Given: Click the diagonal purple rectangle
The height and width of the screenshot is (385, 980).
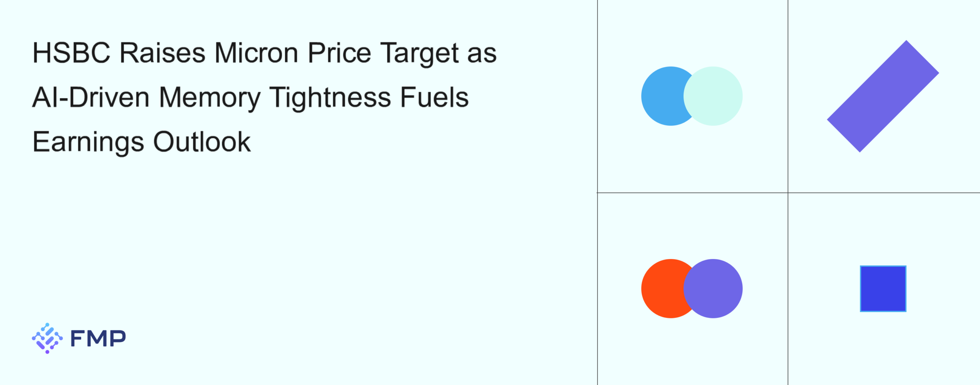Looking at the screenshot, I should pyautogui.click(x=883, y=96).
